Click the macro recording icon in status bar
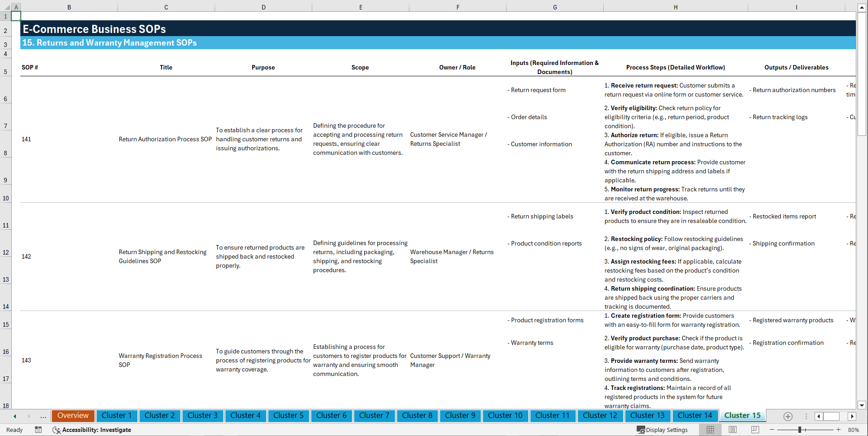This screenshot has height=436, width=868. click(x=38, y=430)
